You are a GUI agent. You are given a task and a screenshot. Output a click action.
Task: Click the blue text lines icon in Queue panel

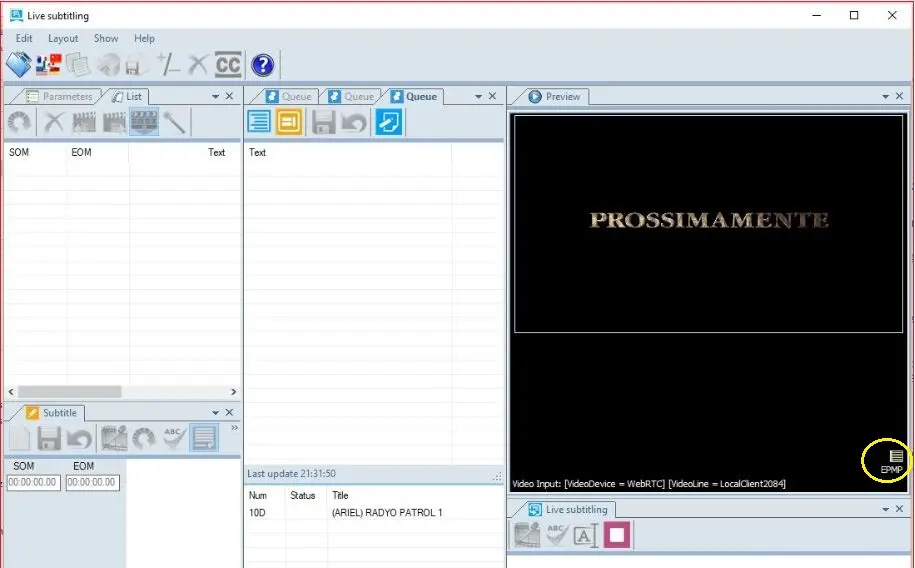tap(259, 122)
